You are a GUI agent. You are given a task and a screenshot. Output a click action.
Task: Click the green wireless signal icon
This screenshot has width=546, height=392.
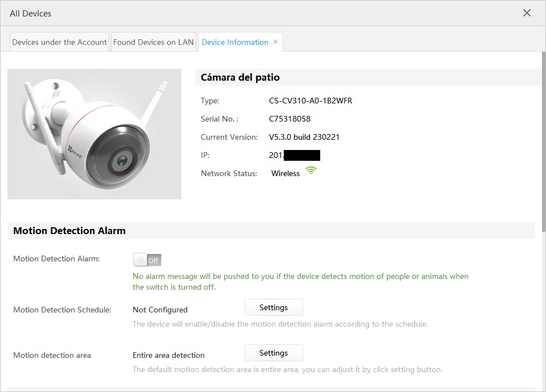point(311,170)
